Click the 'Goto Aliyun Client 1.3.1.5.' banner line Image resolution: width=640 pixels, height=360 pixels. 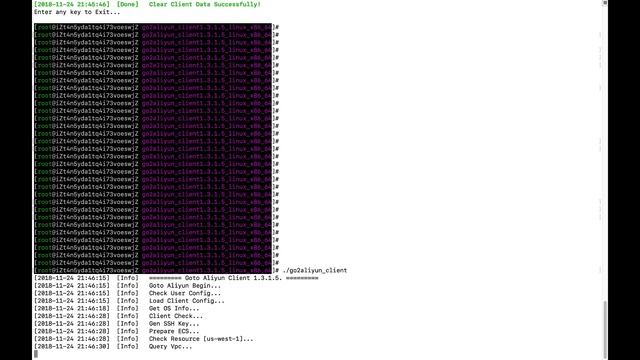(x=233, y=278)
